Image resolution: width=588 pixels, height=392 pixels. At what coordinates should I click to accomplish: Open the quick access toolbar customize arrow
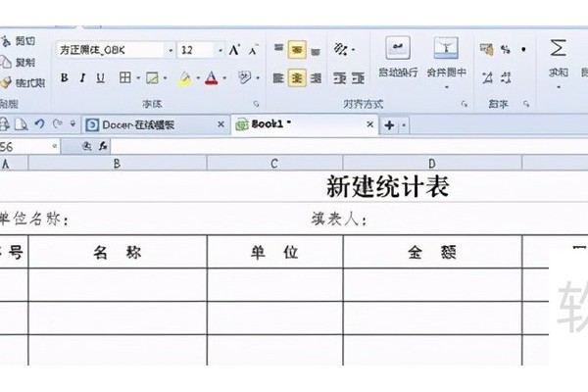tap(73, 123)
